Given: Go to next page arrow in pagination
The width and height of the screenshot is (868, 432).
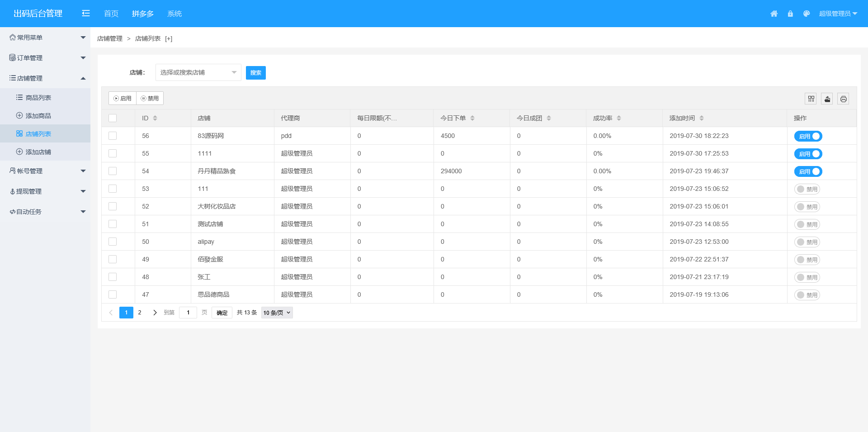Looking at the screenshot, I should coord(155,313).
